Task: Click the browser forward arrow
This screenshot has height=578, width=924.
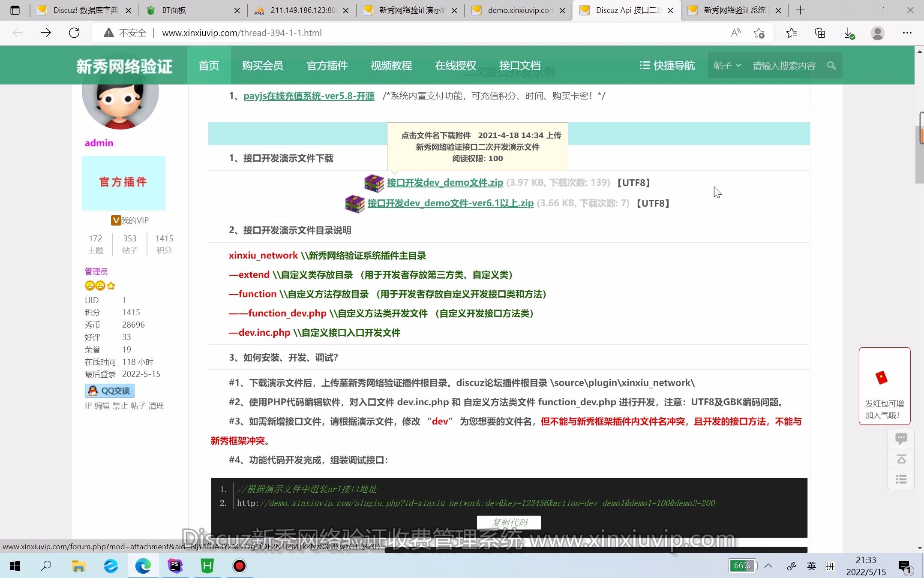Action: click(x=46, y=33)
